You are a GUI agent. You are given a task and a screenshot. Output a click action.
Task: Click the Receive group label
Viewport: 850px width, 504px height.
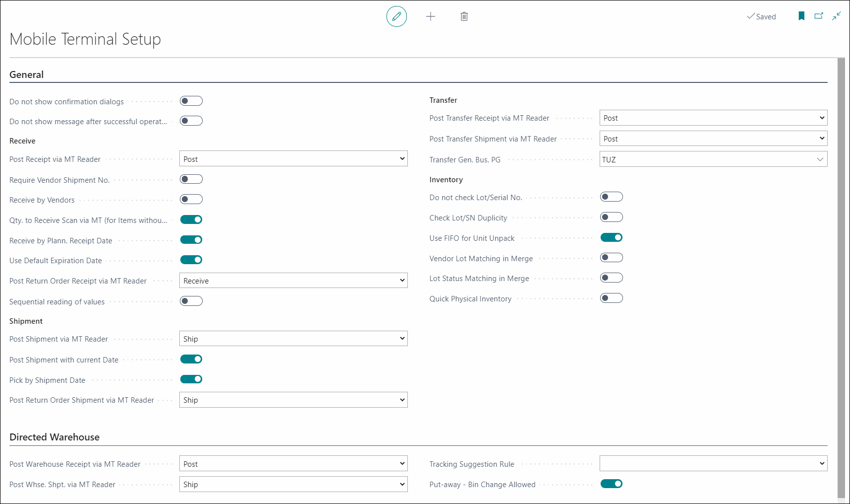(22, 141)
